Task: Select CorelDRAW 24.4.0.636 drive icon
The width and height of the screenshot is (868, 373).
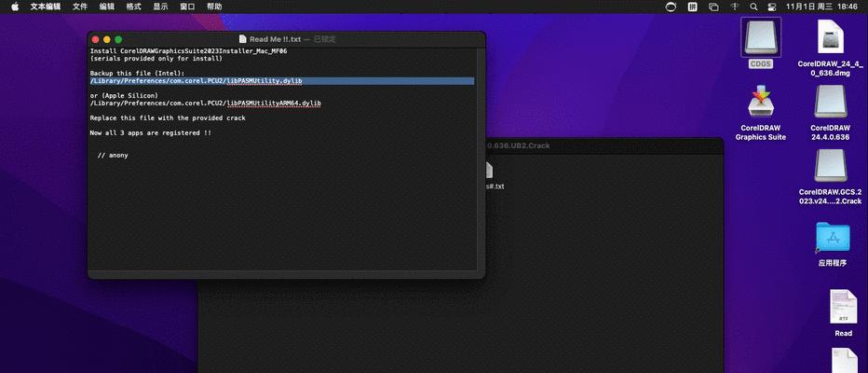Action: (831, 102)
